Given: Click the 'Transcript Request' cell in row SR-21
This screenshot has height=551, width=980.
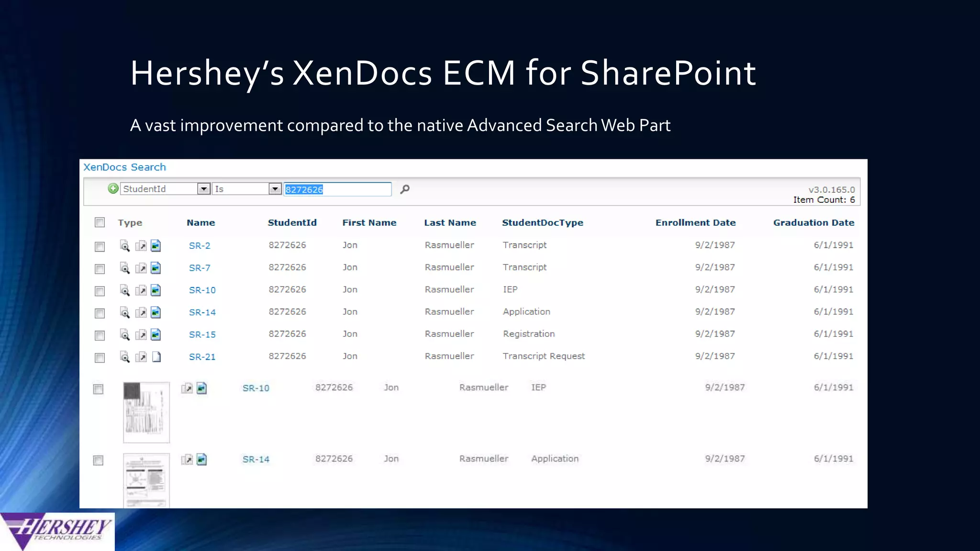Looking at the screenshot, I should (x=544, y=356).
